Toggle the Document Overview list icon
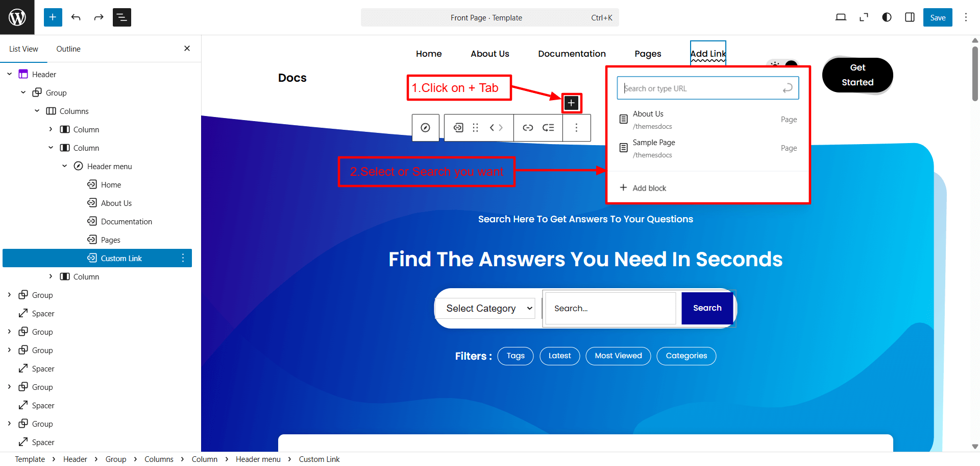Screen dimensions: 980x466 click(121, 17)
